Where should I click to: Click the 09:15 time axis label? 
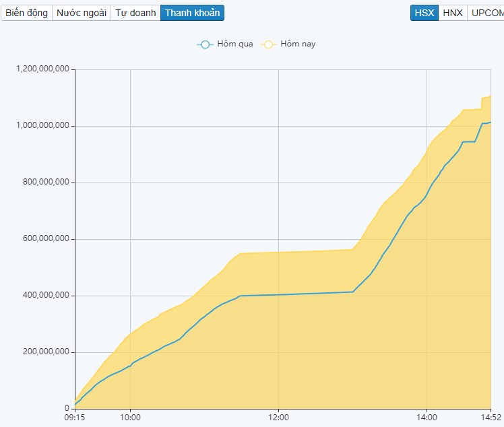click(x=75, y=418)
